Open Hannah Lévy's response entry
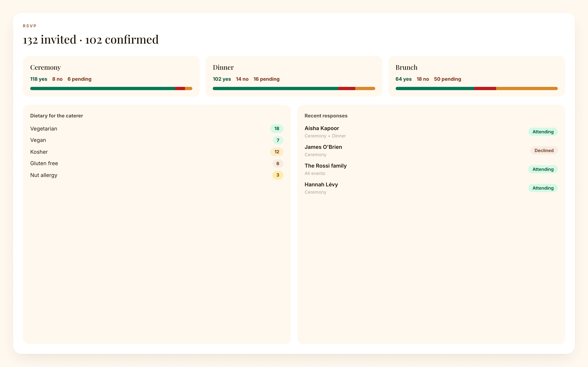 [x=431, y=188]
